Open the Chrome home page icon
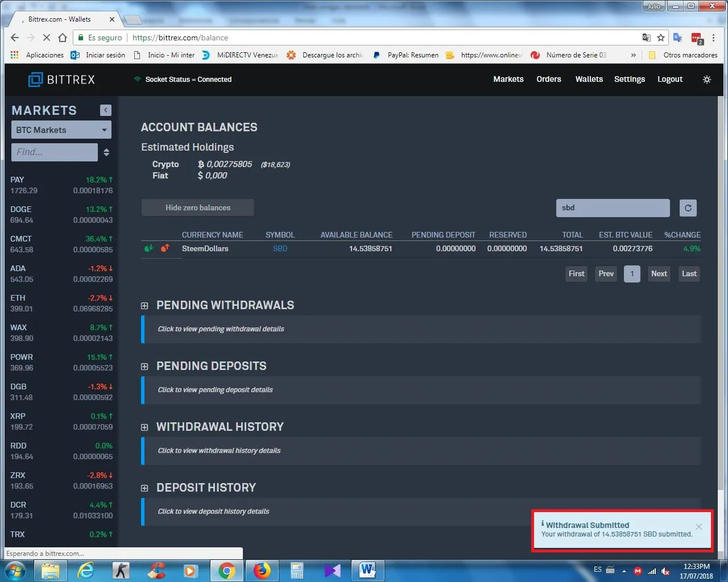Screen dimensions: 728x582 click(63, 38)
